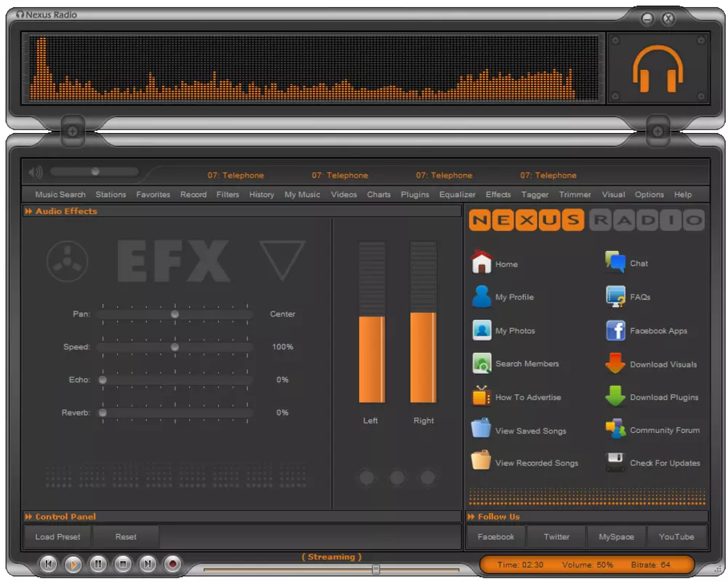Open the Music Search menu
Screen dimensions: 728x582
coord(60,195)
